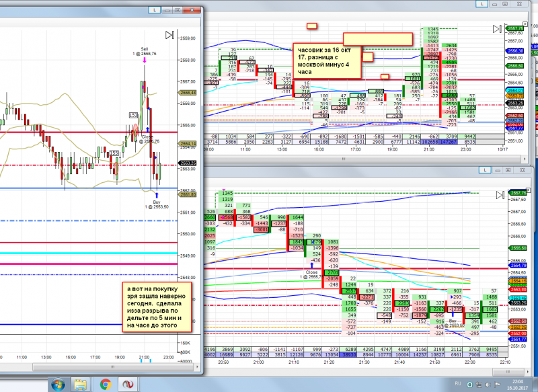Image resolution: width=538 pixels, height=392 pixels.
Task: Select the Buy execution arrow in bottom-right 5-minute chart
Action: (x=453, y=314)
